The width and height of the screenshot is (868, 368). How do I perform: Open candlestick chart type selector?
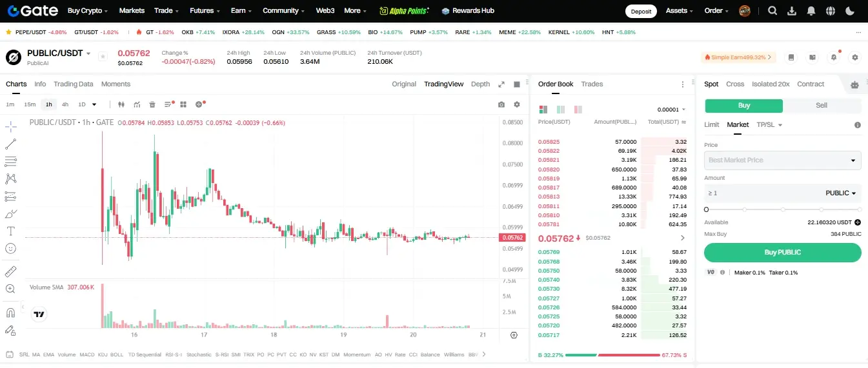point(121,104)
